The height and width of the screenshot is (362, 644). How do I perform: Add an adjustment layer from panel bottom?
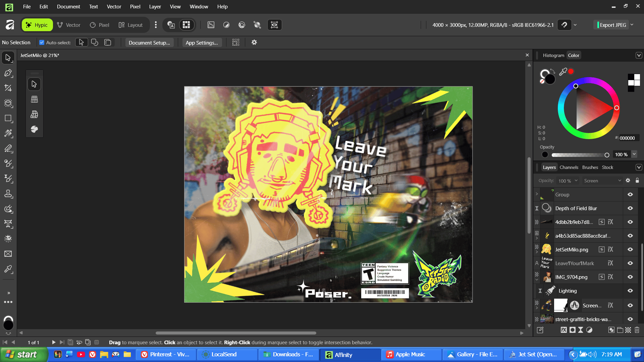[589, 330]
